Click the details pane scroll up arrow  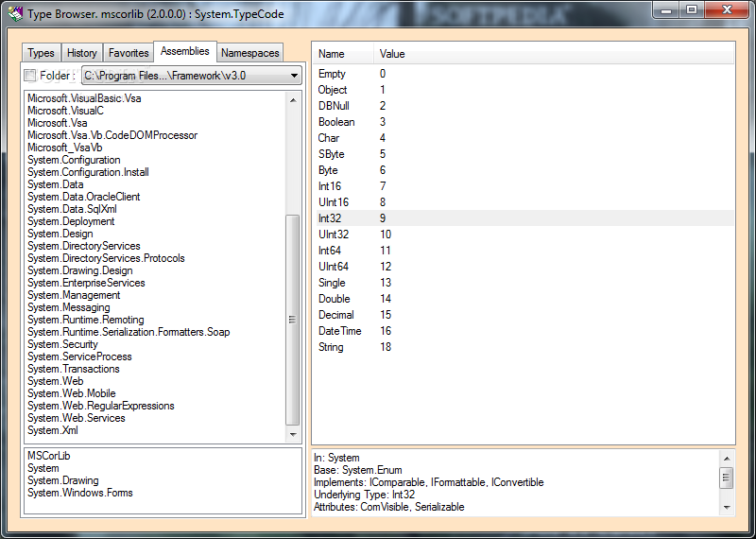coord(727,459)
